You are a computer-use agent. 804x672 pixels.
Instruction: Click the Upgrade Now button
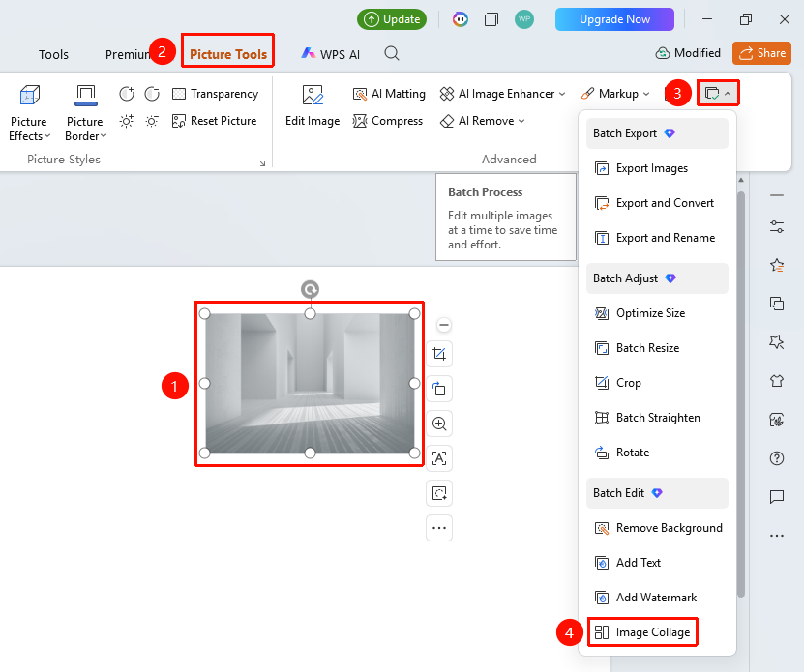pyautogui.click(x=614, y=19)
